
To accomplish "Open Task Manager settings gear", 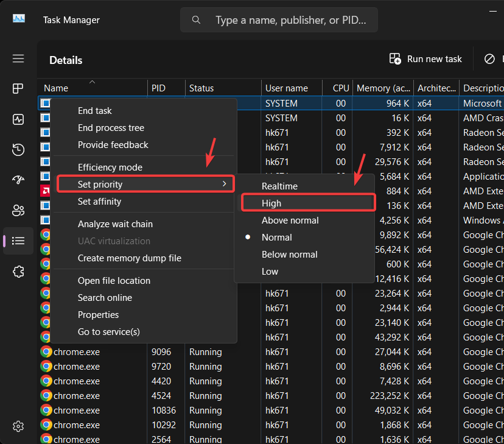I will tap(18, 426).
